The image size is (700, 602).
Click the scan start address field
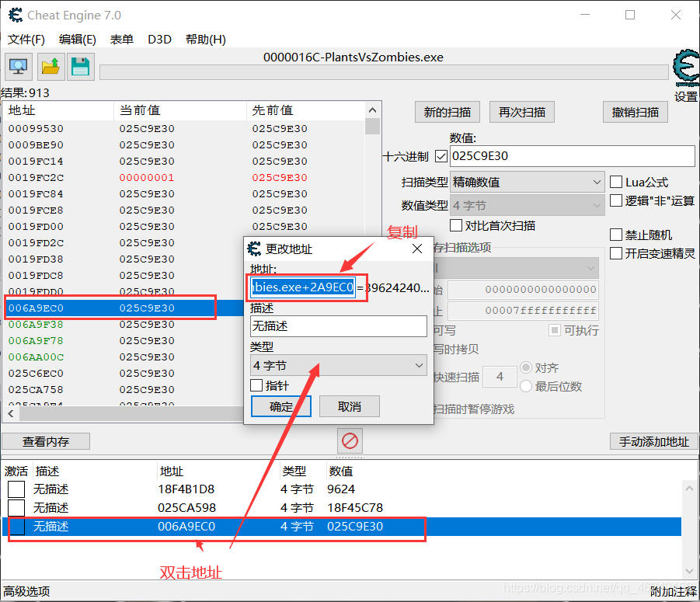point(523,289)
